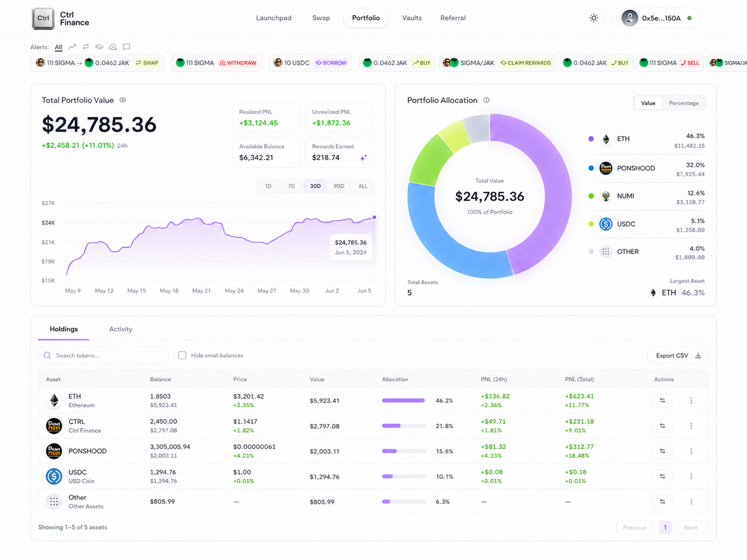The width and height of the screenshot is (747, 560).
Task: Open the SIGMA/JAK CLAIM REWARDS alert
Action: pos(497,63)
